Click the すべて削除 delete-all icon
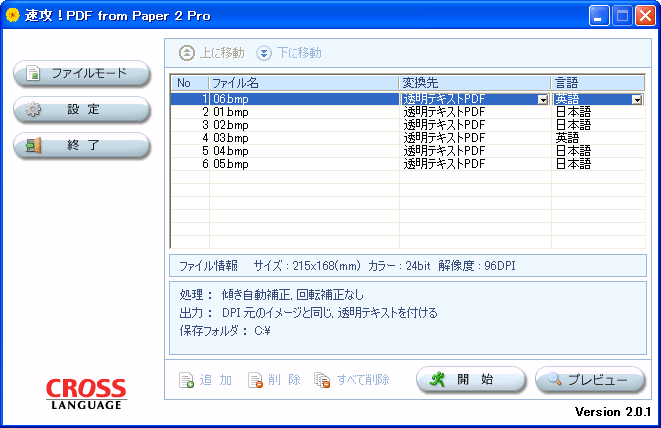Viewport: 661px width, 428px height. coord(322,380)
